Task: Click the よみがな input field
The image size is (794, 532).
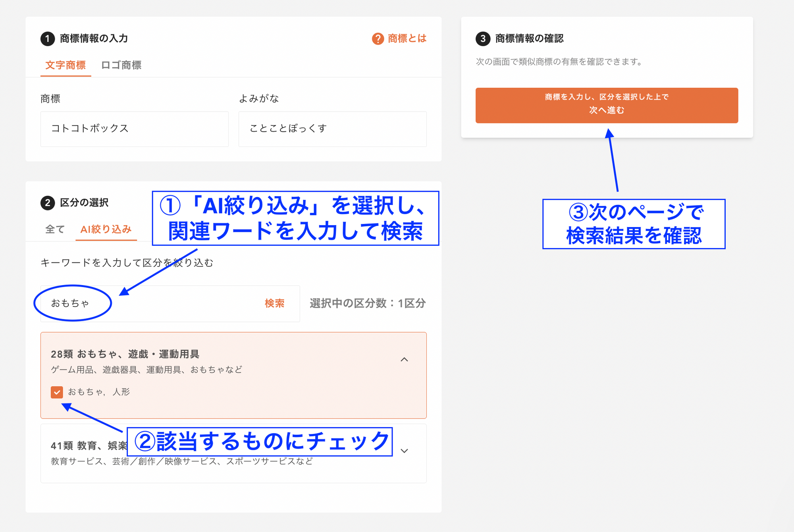Action: click(x=332, y=129)
